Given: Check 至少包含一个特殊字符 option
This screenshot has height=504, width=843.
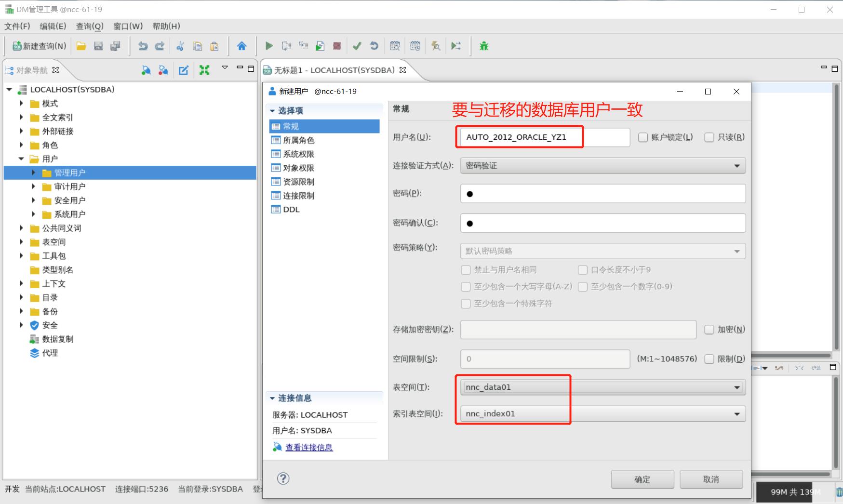Looking at the screenshot, I should 466,304.
